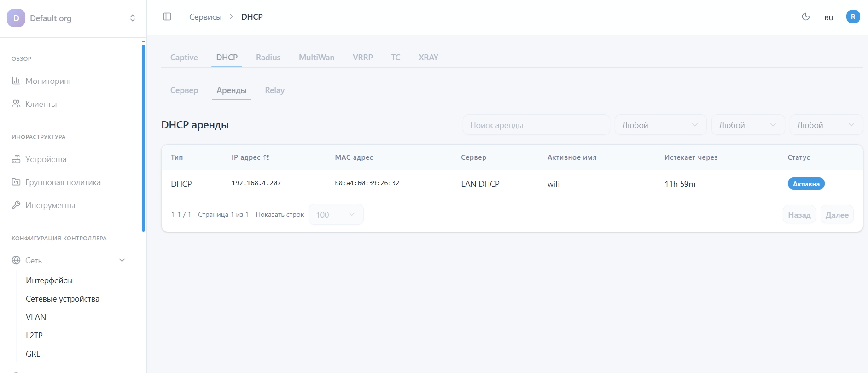Click the Статус column header
Screen dimensions: 868x373
pyautogui.click(x=798, y=157)
